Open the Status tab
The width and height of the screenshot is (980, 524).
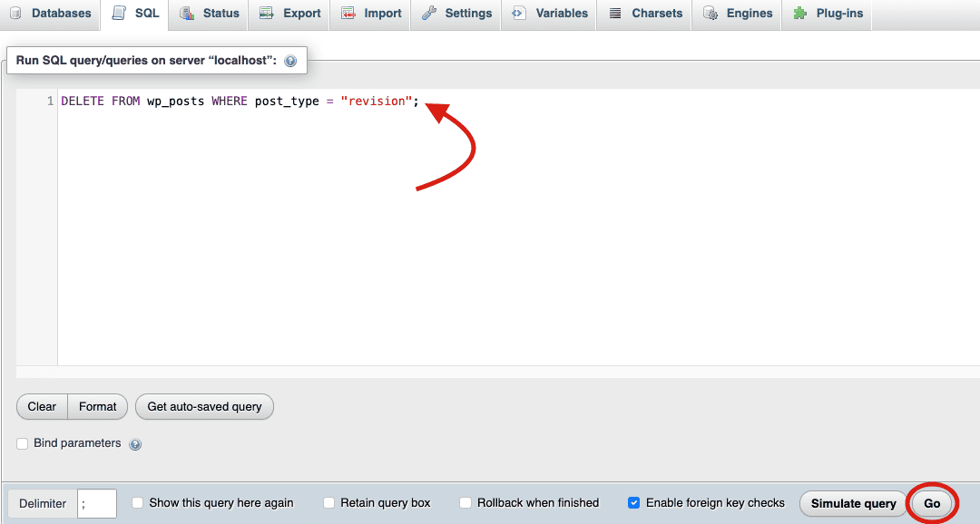(x=209, y=14)
